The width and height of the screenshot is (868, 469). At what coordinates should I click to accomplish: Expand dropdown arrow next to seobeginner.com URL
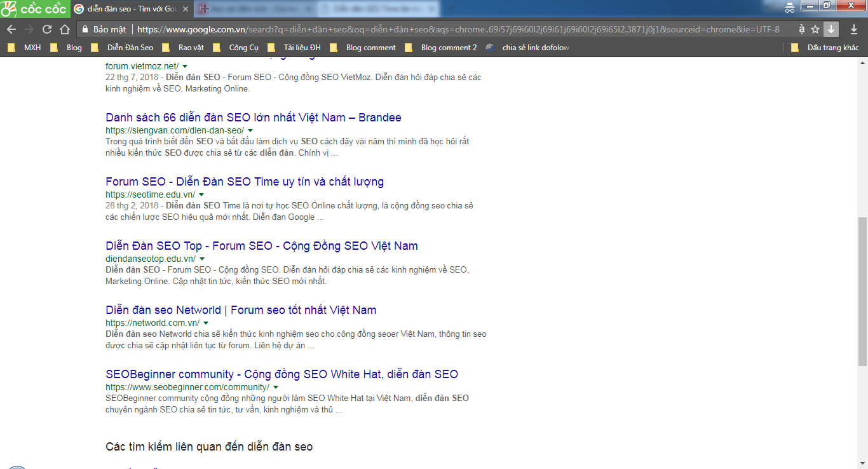pyautogui.click(x=276, y=387)
